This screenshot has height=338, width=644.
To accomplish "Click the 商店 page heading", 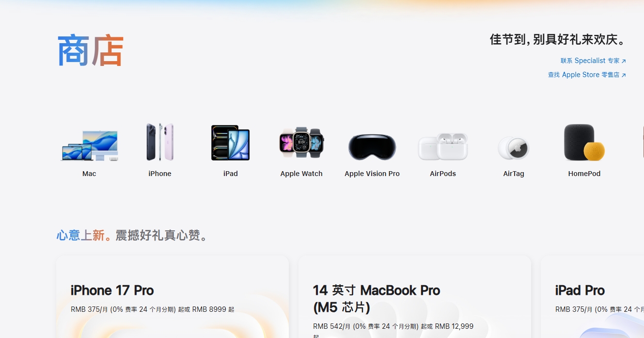I will click(91, 50).
